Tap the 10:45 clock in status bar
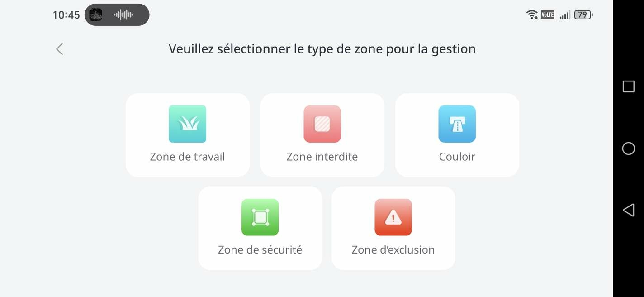644x297 pixels. (x=66, y=15)
